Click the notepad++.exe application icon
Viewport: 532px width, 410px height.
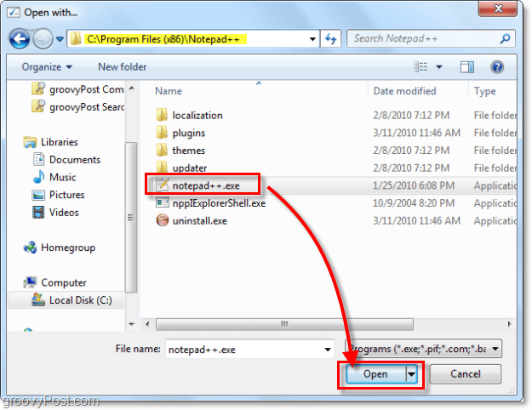pos(163,185)
